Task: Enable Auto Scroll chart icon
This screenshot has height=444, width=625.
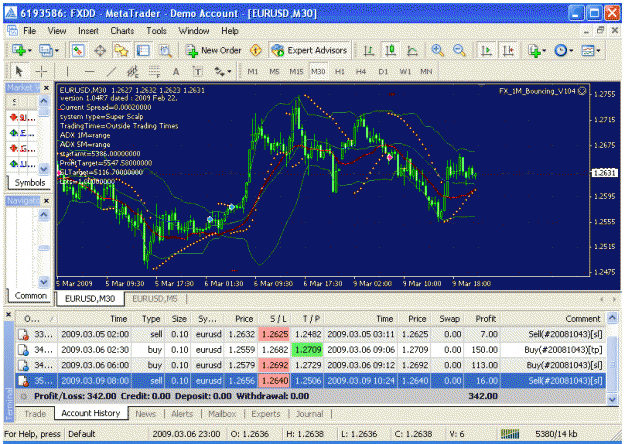Action: pyautogui.click(x=486, y=51)
